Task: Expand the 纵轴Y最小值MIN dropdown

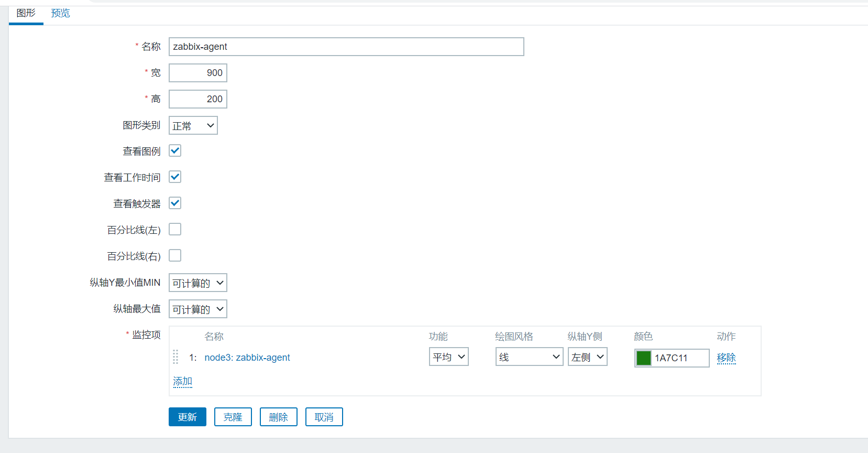Action: [x=198, y=283]
